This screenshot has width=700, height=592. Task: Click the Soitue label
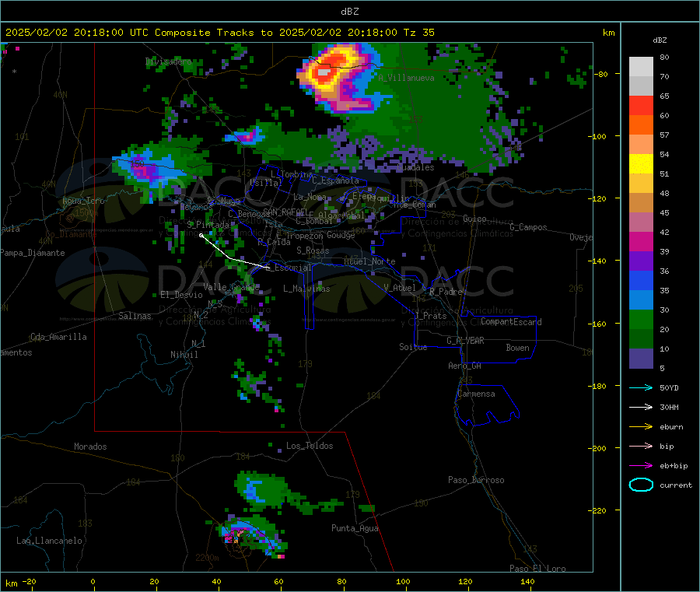(x=413, y=347)
